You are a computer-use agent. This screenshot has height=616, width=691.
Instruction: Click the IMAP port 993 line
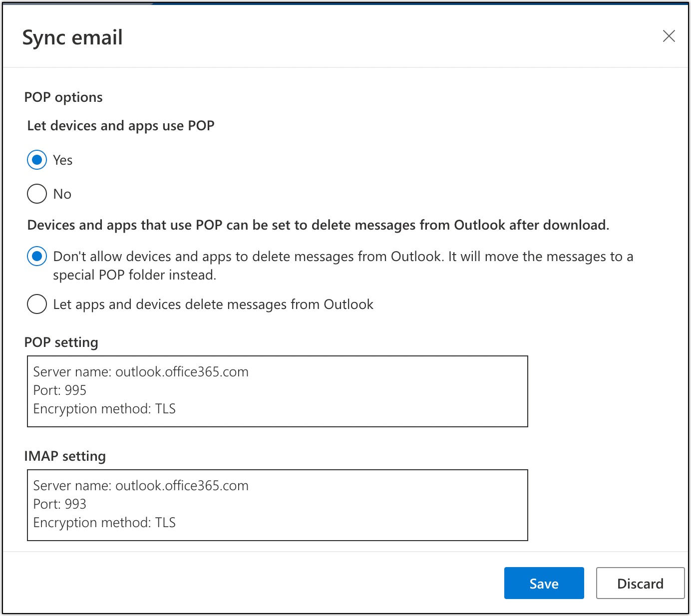[60, 504]
